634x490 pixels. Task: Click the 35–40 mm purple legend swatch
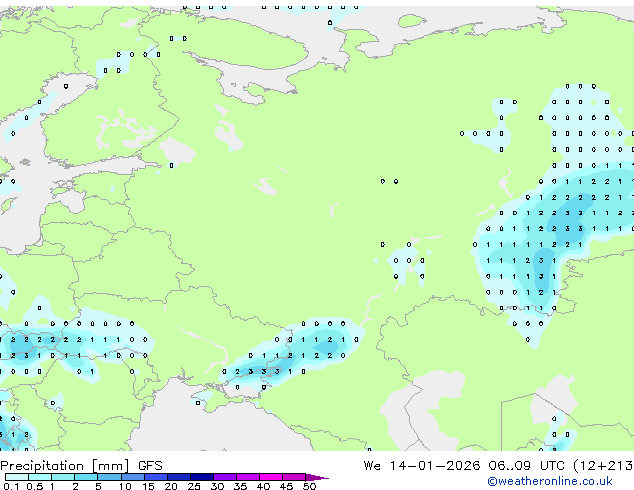(248, 477)
